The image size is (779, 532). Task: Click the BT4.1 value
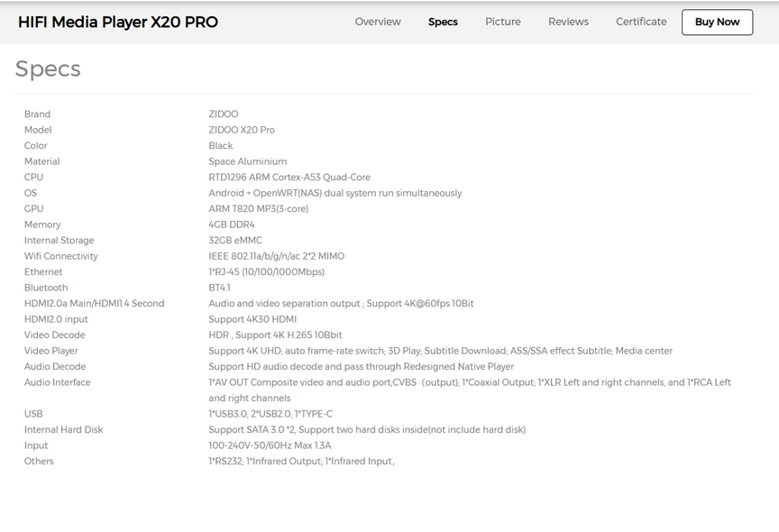219,288
